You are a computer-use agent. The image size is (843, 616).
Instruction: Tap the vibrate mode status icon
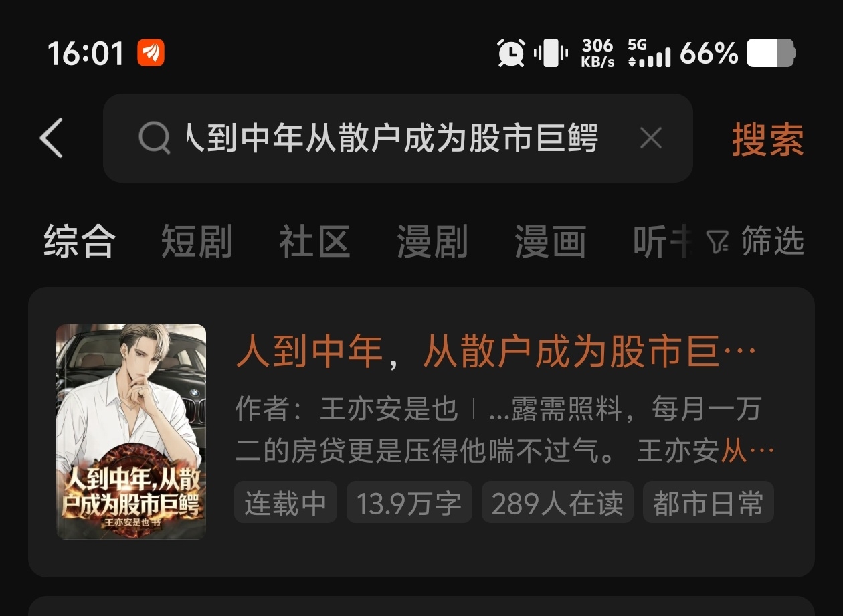pyautogui.click(x=551, y=53)
